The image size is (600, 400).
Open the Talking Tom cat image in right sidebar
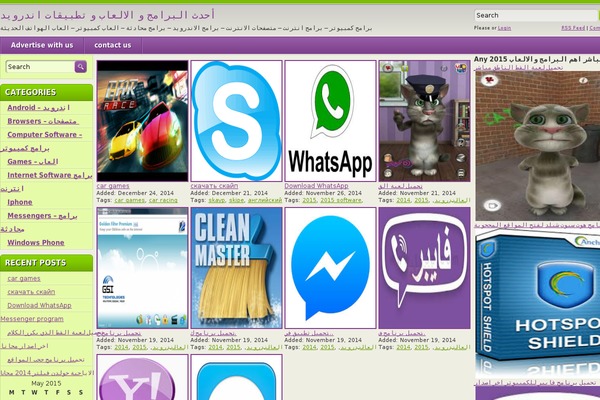[x=537, y=145]
